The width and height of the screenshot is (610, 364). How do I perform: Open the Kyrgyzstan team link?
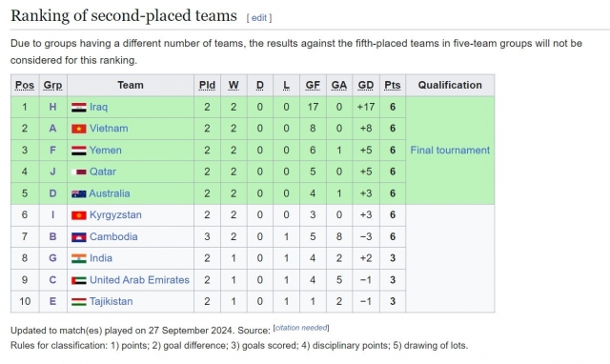pyautogui.click(x=115, y=215)
